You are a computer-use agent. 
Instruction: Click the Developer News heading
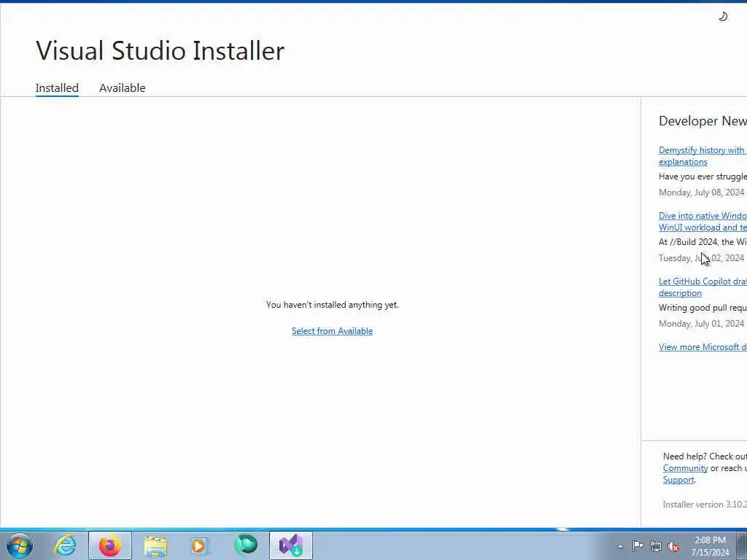(703, 121)
